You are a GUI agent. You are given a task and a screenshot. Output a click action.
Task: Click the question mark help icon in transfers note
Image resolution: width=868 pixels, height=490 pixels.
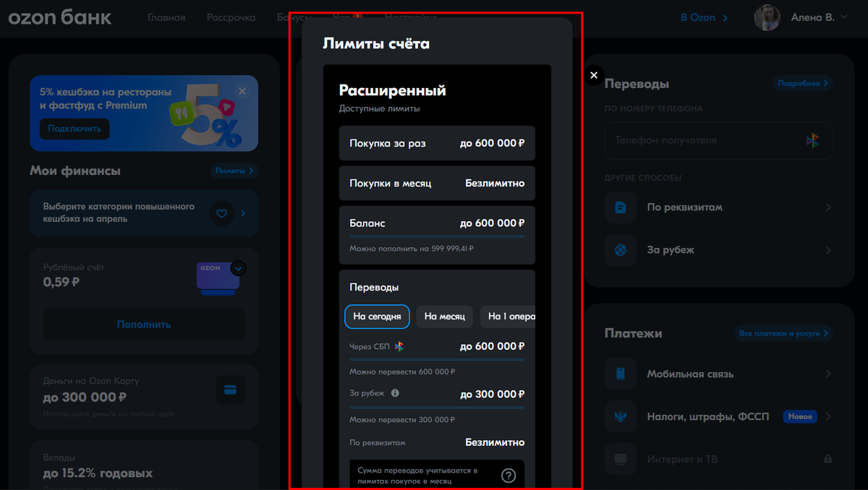point(509,475)
